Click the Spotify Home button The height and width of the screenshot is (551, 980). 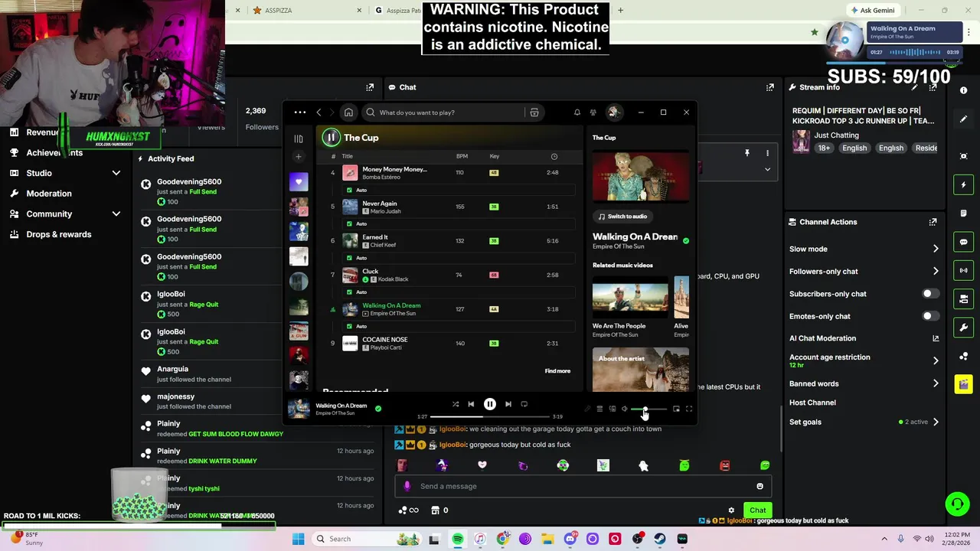[x=348, y=112]
